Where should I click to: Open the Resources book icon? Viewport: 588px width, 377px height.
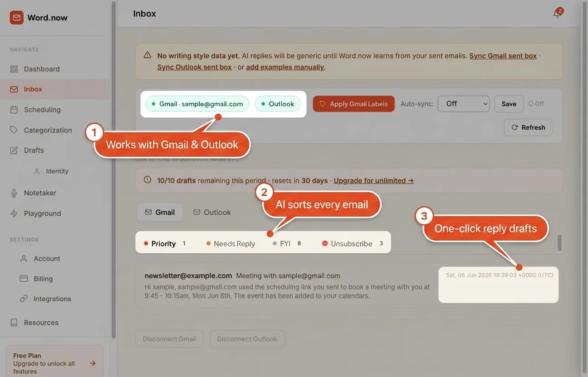14,323
